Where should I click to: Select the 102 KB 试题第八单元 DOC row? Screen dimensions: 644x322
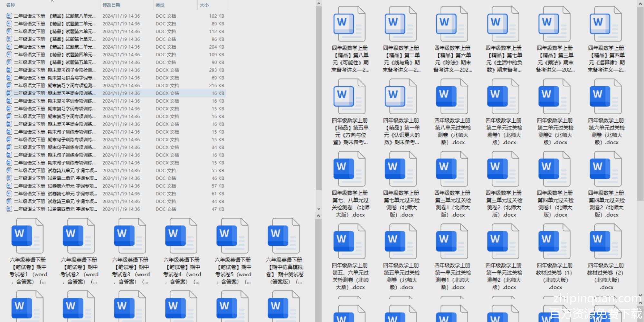point(55,16)
